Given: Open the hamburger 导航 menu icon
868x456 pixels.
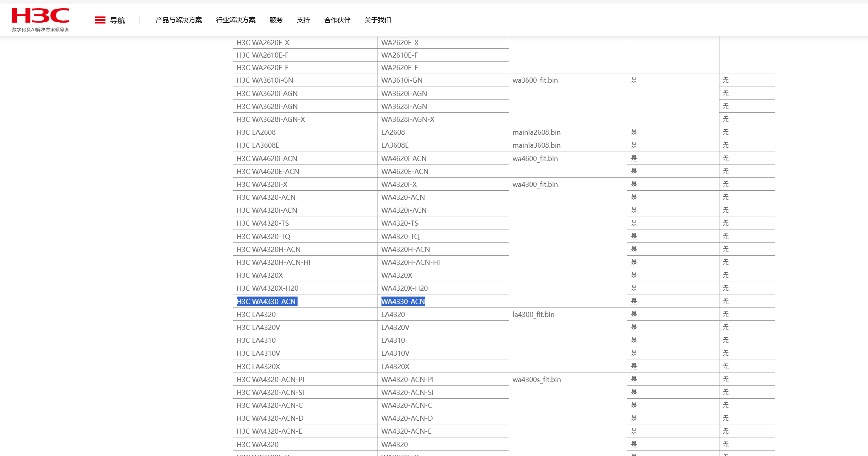Looking at the screenshot, I should pyautogui.click(x=100, y=20).
